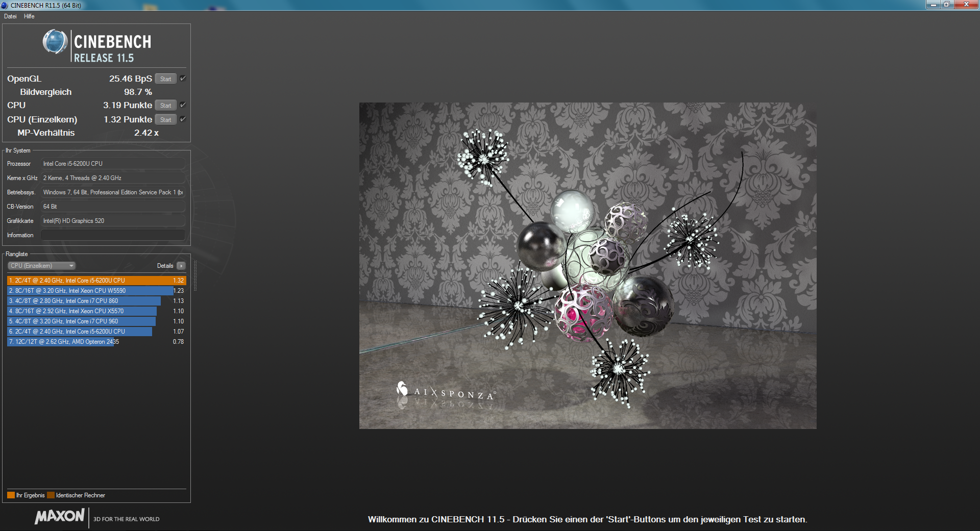The image size is (980, 531).
Task: Click the CB-Version field '64 Bit'
Action: coord(113,207)
